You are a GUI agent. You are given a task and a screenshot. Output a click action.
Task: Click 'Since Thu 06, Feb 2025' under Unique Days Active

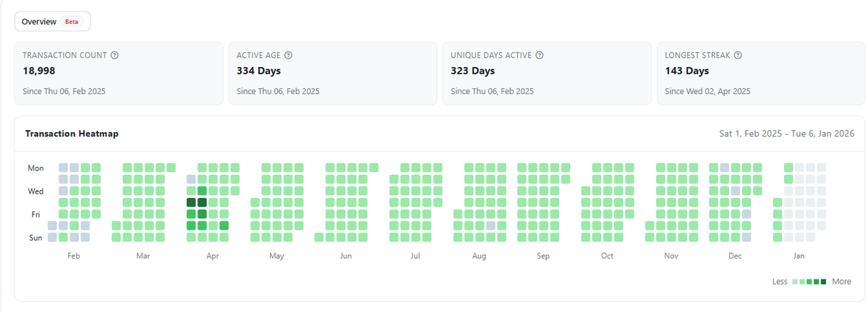click(492, 91)
